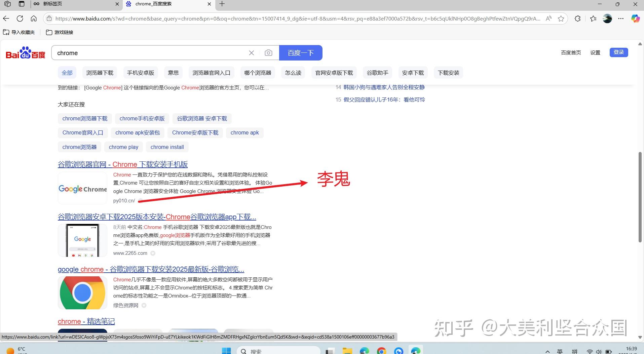The height and width of the screenshot is (354, 644).
Task: Select the 谷歌助手 filter
Action: [x=377, y=73]
